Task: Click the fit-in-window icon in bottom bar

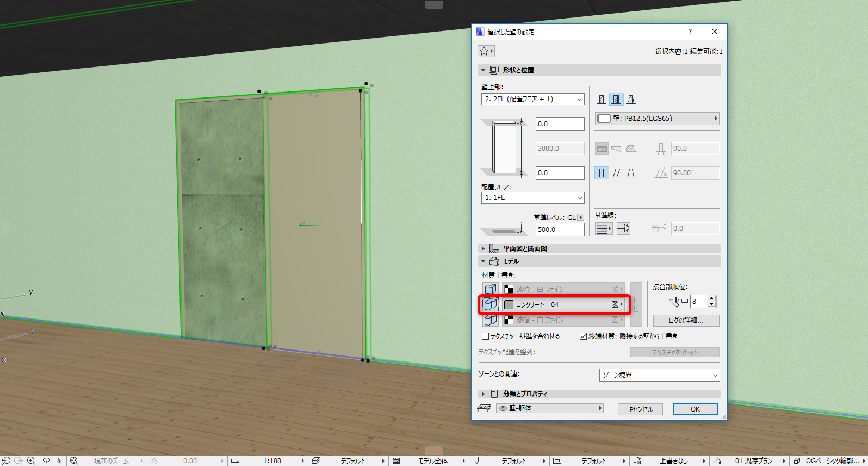Action: coord(75,461)
